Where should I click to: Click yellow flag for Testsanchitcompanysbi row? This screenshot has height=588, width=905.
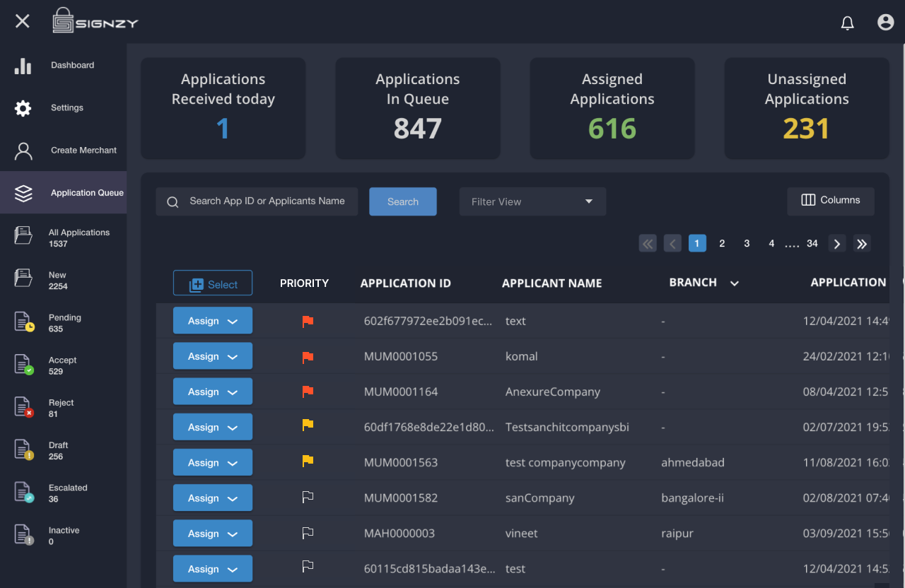point(308,425)
